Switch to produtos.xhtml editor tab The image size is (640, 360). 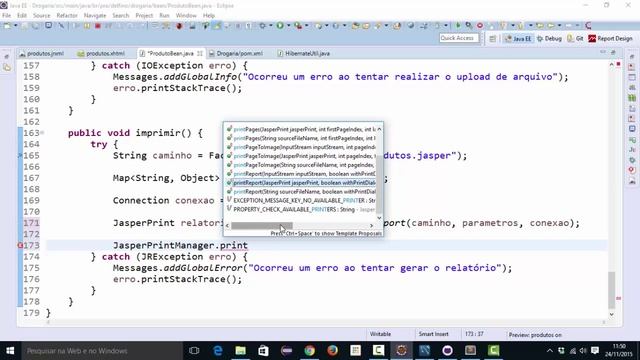click(x=101, y=53)
